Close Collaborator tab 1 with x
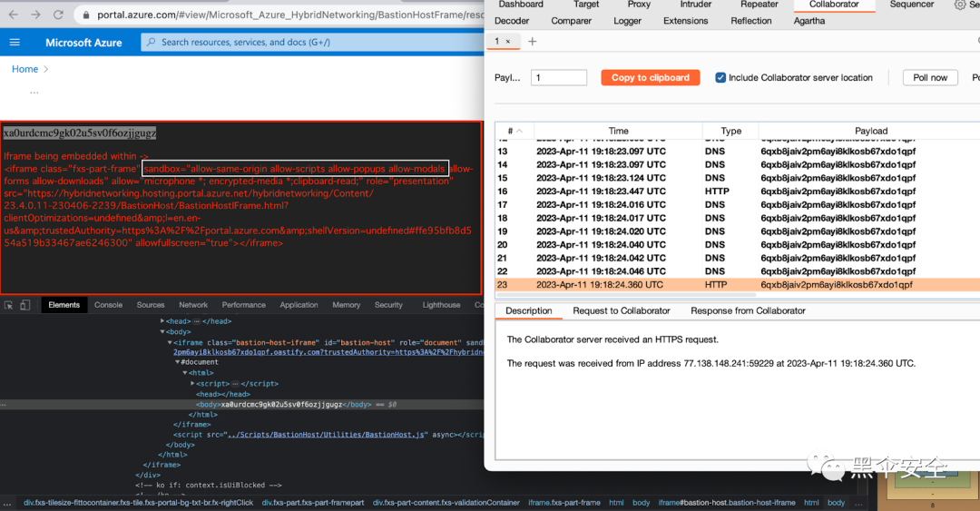 coord(508,41)
